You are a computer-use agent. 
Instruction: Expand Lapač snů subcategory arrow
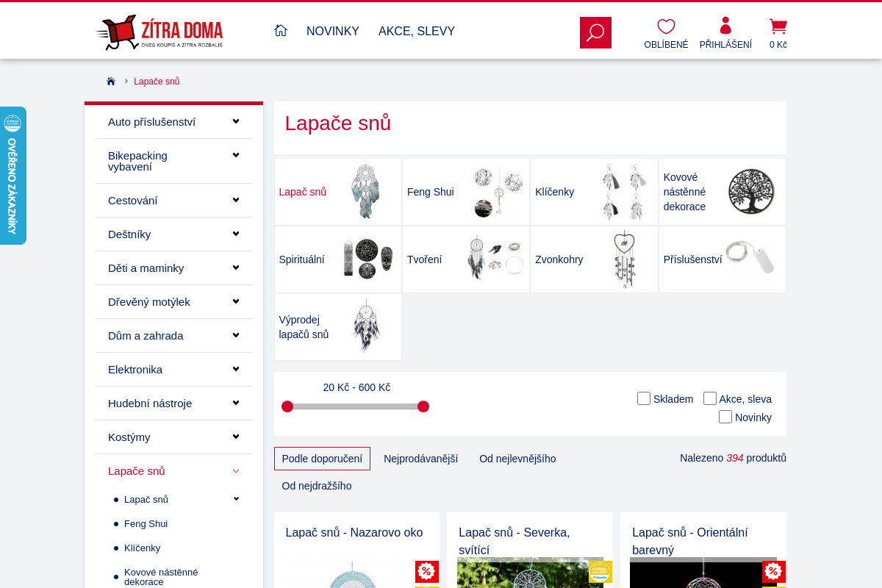236,499
